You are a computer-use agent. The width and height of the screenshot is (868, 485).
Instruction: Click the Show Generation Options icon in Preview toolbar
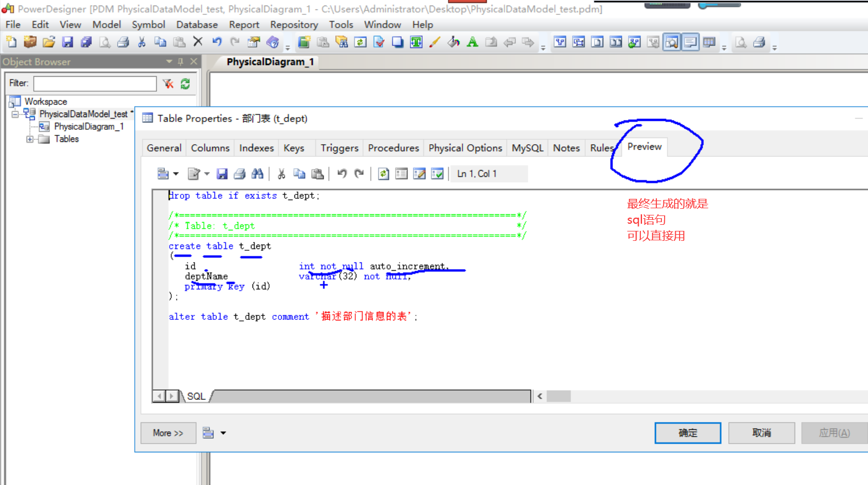[402, 174]
